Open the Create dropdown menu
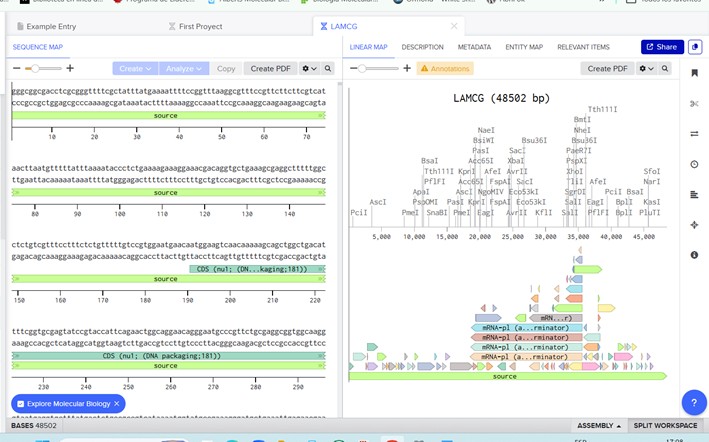Screen dimensions: 709x442 tap(135, 69)
